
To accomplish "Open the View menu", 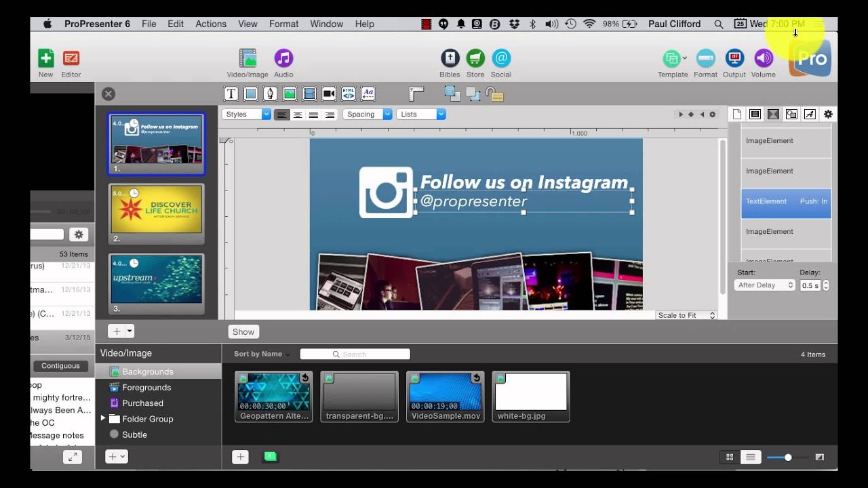I will (248, 24).
